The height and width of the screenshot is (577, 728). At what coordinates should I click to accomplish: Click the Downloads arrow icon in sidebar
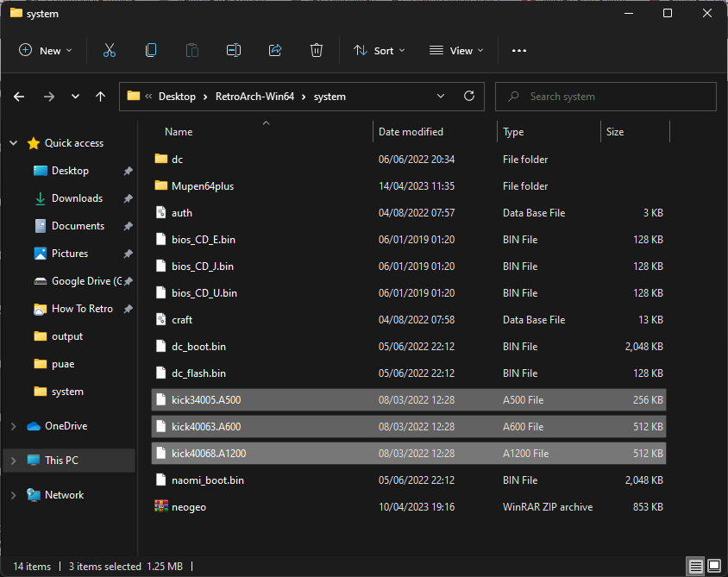[41, 198]
